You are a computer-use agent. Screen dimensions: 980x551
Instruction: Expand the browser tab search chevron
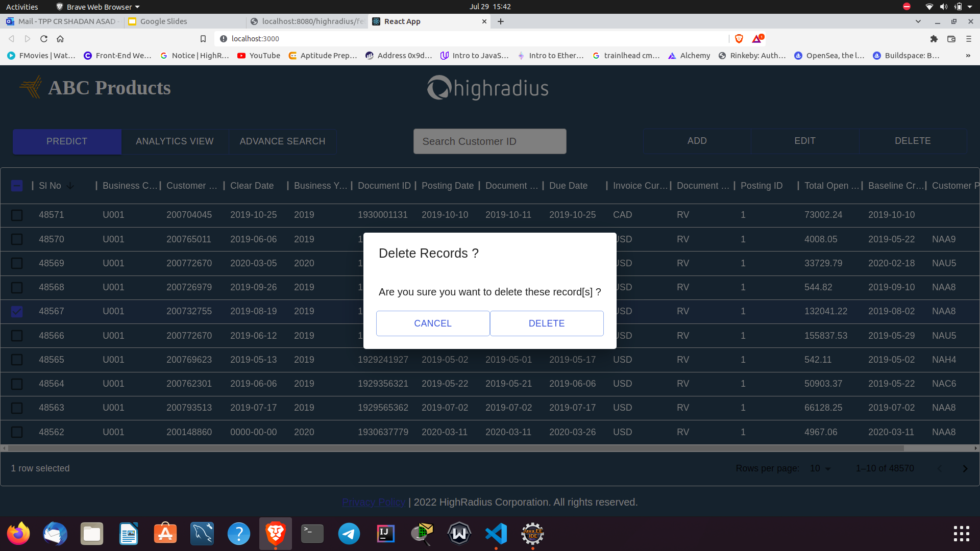pos(918,21)
